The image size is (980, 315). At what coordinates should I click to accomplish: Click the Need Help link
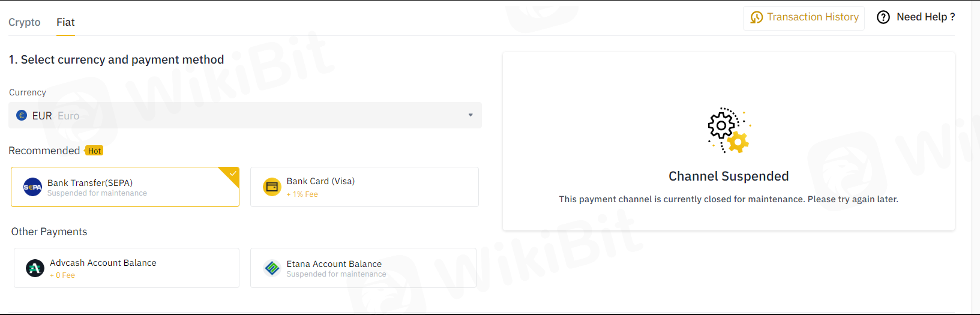click(x=925, y=17)
